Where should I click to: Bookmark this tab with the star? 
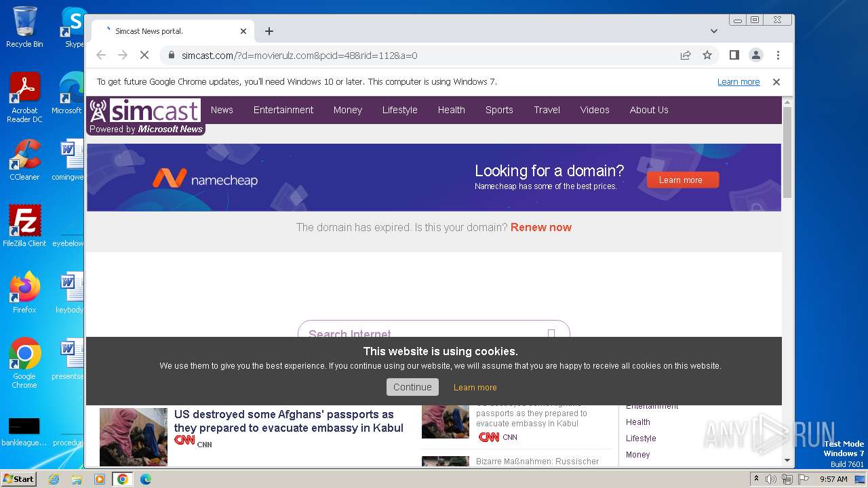(707, 56)
